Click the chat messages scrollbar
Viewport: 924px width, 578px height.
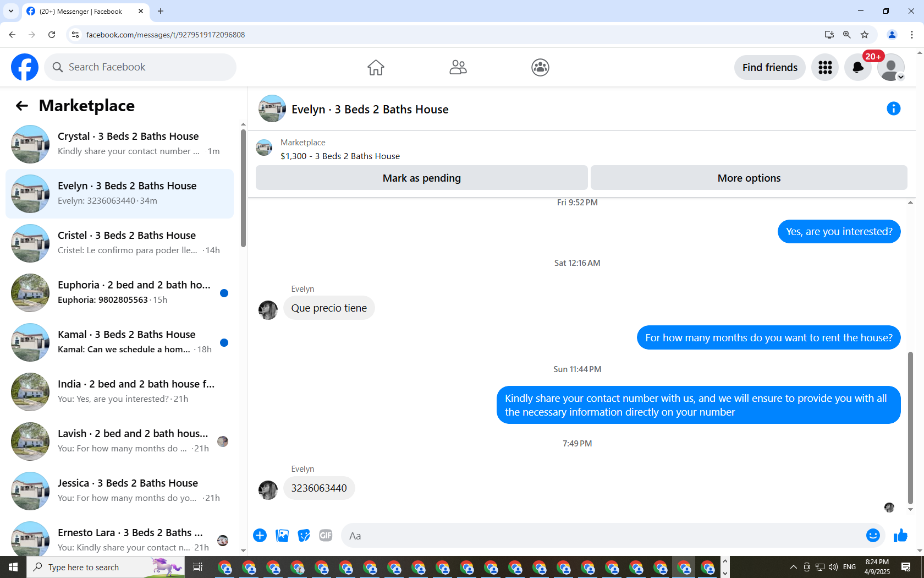910,428
